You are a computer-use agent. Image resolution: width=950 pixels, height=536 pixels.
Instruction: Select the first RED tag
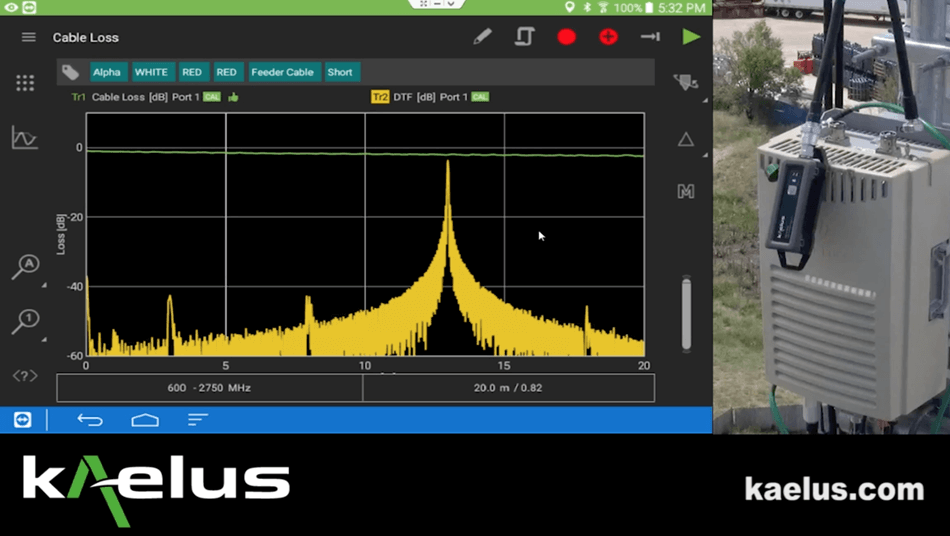pos(192,72)
